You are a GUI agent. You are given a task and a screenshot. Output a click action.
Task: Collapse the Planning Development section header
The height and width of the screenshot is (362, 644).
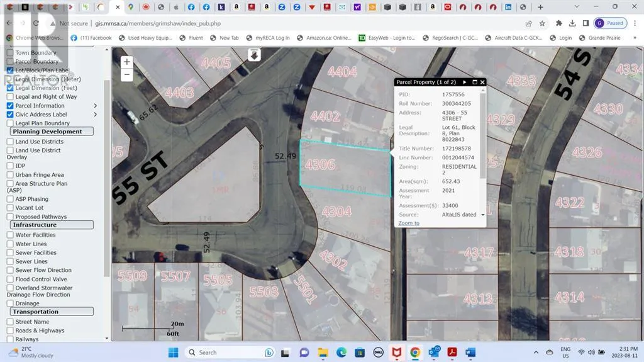click(52, 132)
